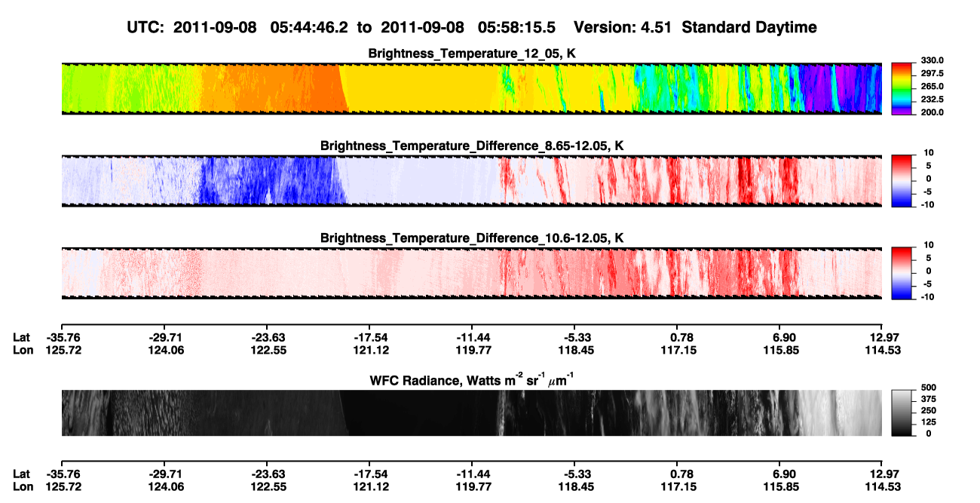This screenshot has width=980, height=503.
Task: Click the 375 label on grayscale colorbar
Action: (928, 399)
